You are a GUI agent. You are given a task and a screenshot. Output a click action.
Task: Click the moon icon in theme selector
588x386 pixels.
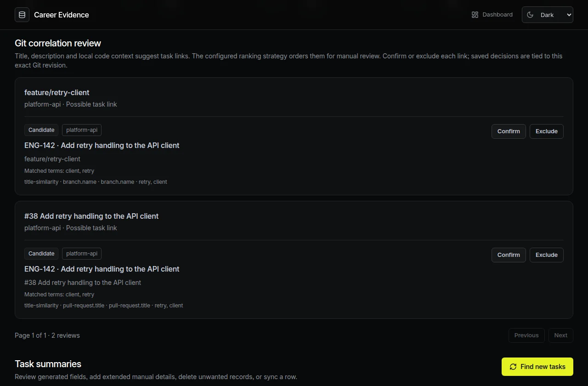tap(530, 15)
